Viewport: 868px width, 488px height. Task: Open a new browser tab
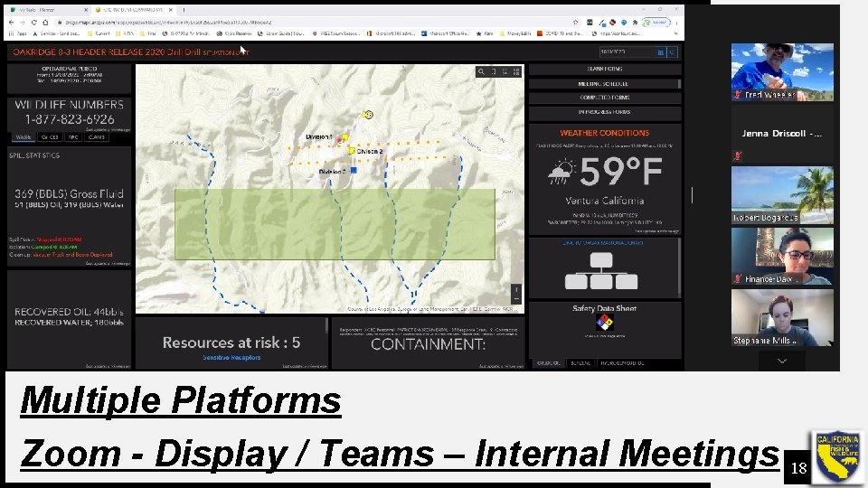(184, 10)
